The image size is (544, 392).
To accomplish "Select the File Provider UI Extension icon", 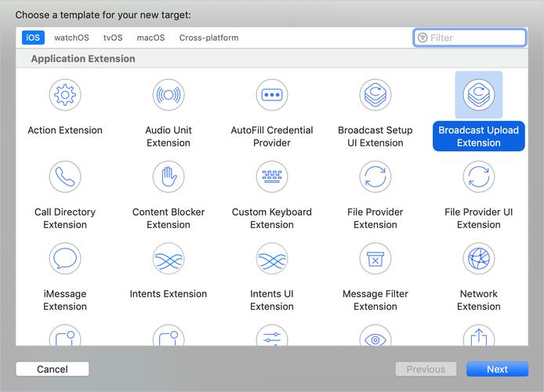I will (478, 176).
